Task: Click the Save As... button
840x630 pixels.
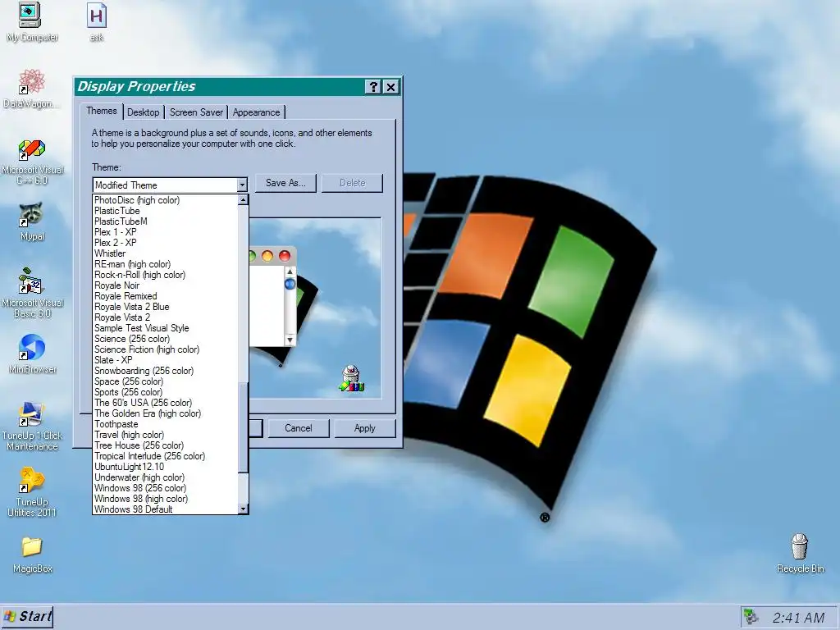Action: coord(285,183)
